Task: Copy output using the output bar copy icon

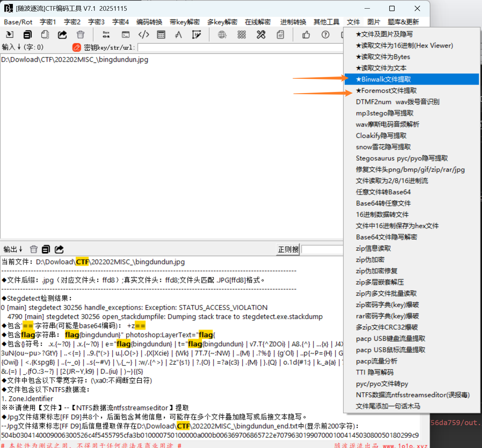Action: pyautogui.click(x=46, y=249)
